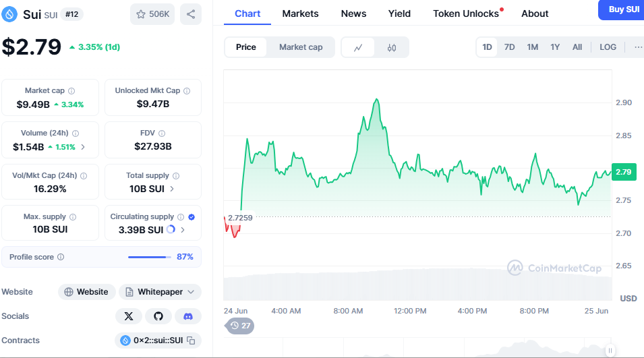Viewport: 644px width, 358px height.
Task: Show info for Volume (24h)
Action: point(76,133)
